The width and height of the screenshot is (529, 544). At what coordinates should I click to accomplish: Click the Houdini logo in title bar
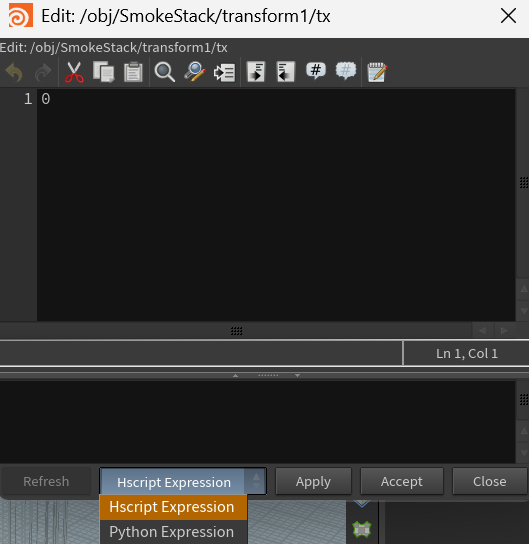tap(21, 15)
